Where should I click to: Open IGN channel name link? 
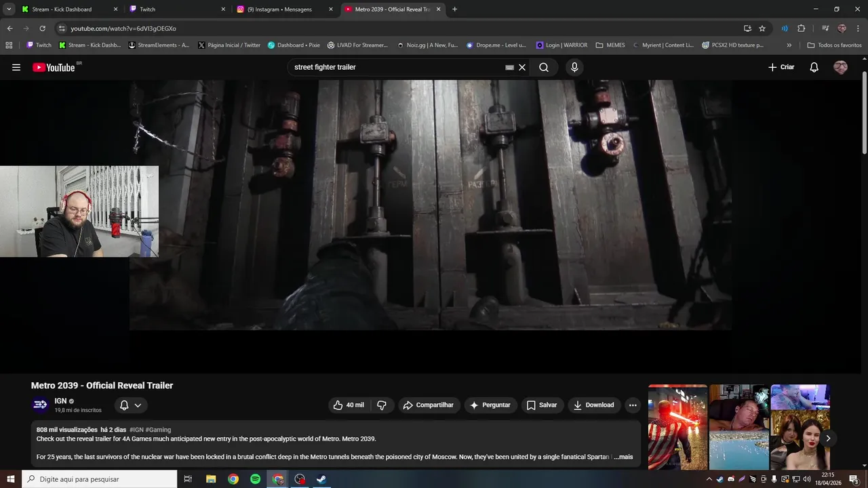pos(60,401)
